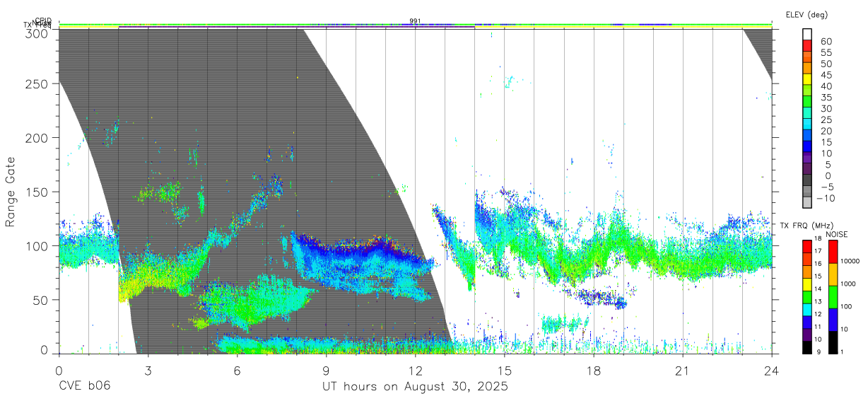Click the '1000' NOISE scale label
This screenshot has width=868, height=401.
click(x=849, y=284)
